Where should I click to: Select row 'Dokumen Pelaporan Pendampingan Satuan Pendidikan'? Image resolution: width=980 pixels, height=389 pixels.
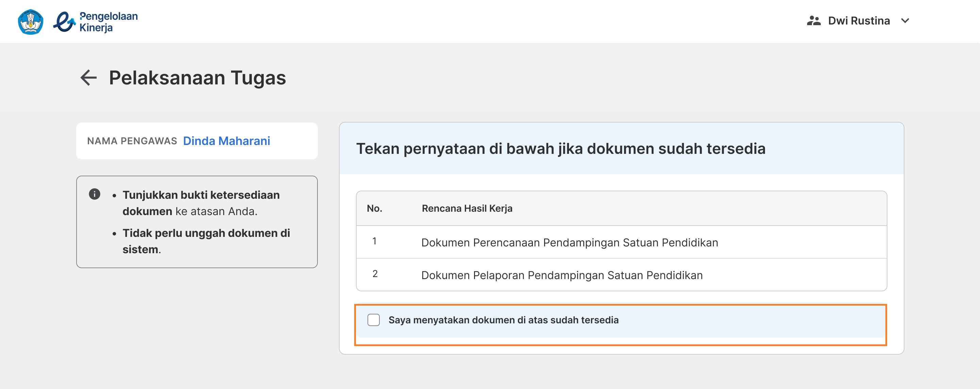(x=622, y=275)
